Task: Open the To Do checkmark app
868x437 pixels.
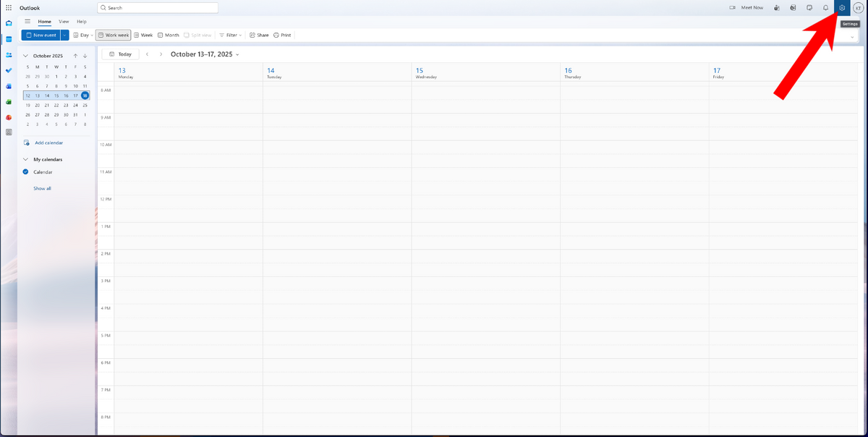Action: click(9, 70)
